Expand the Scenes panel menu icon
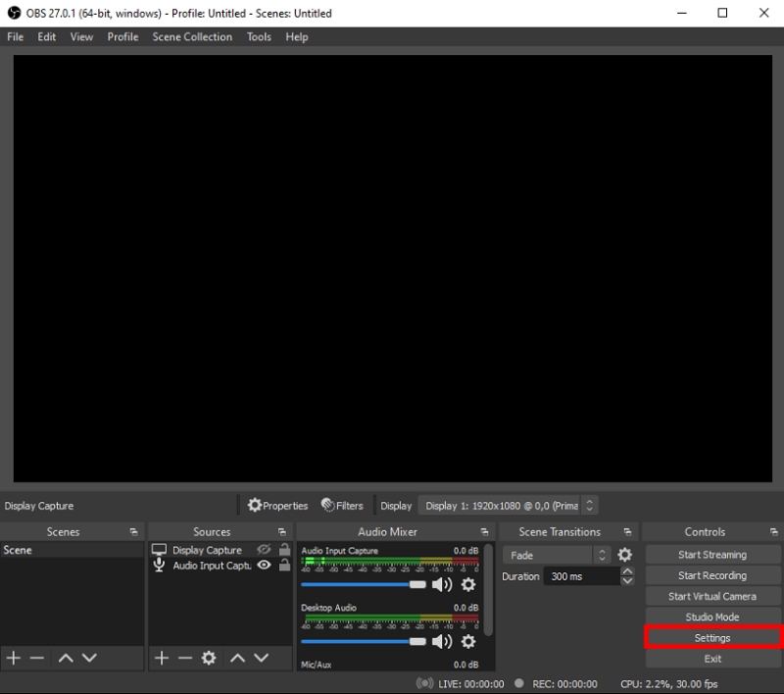Viewport: 784px width, 694px height. pyautogui.click(x=133, y=531)
